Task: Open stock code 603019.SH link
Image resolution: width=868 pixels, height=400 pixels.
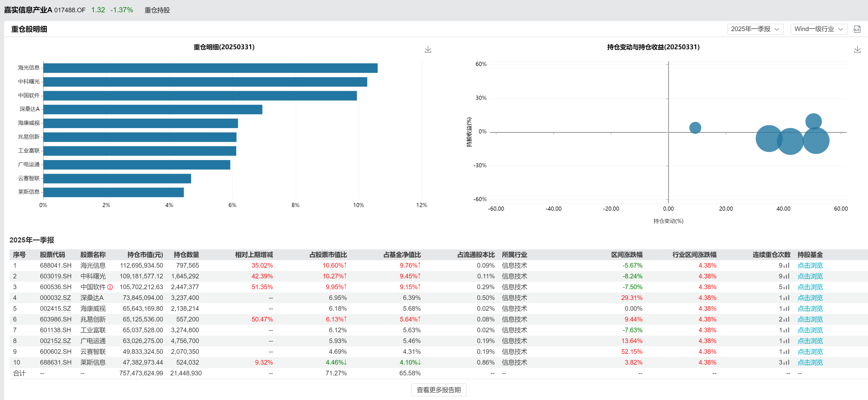Action: 56,276
